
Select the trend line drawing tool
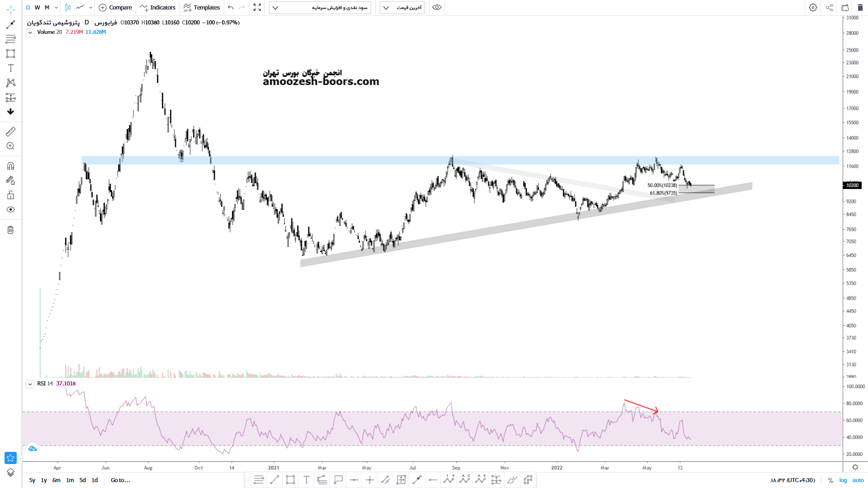click(10, 24)
